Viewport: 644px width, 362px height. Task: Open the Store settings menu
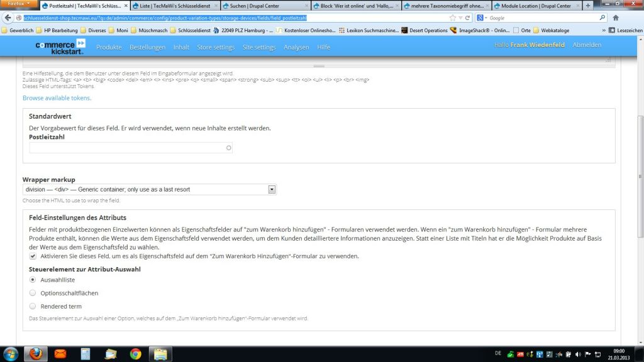pyautogui.click(x=215, y=47)
